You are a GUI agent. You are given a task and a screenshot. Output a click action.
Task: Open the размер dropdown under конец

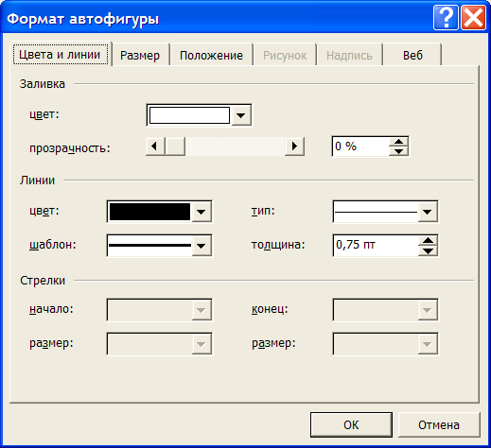pyautogui.click(x=385, y=343)
